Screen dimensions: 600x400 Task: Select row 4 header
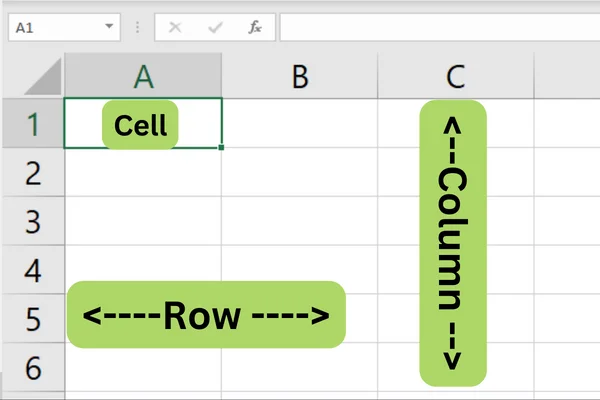pos(33,270)
